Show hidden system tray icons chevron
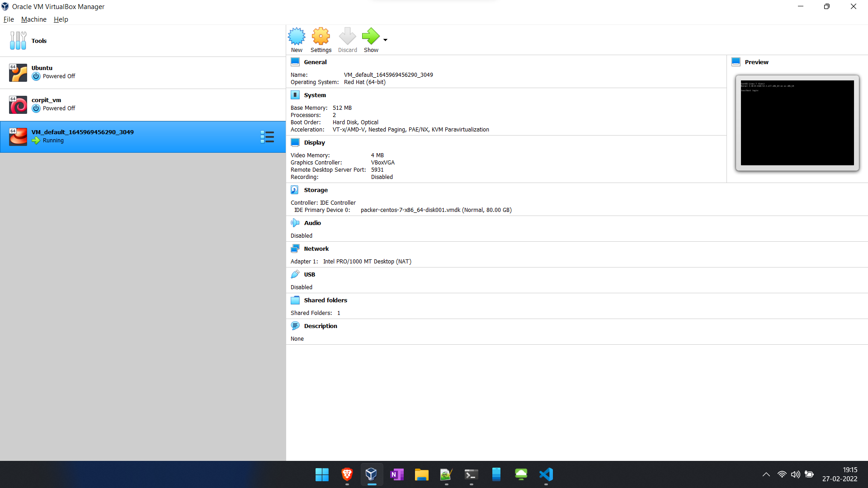Viewport: 868px width, 488px height. (x=766, y=474)
